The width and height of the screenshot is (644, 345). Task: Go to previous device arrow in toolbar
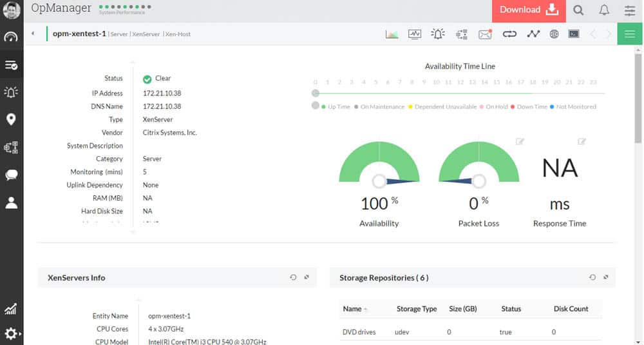[x=592, y=34]
